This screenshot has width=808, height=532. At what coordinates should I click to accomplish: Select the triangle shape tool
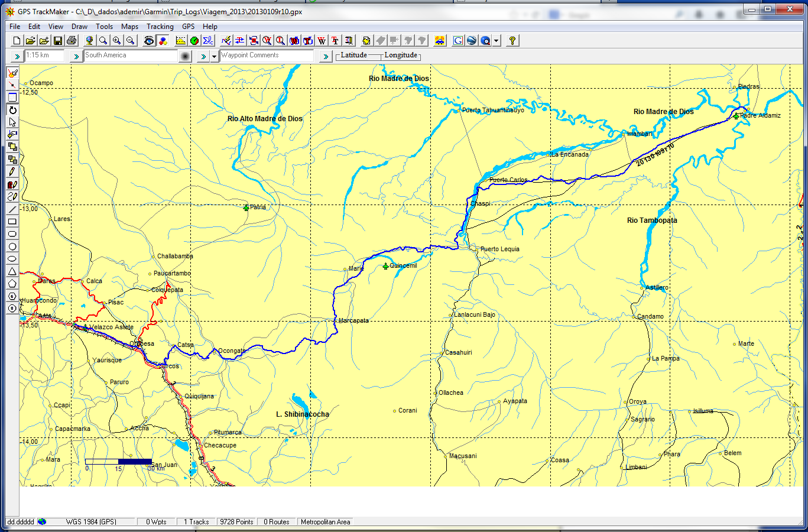[x=12, y=271]
